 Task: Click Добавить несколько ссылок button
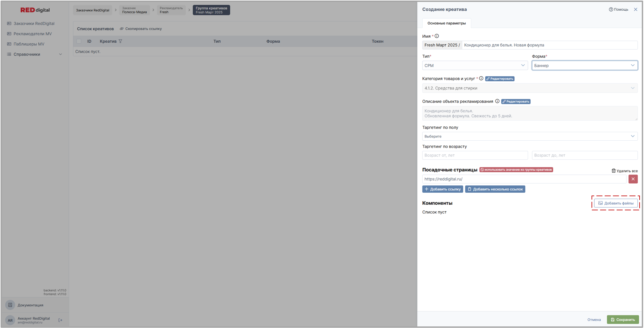(495, 189)
